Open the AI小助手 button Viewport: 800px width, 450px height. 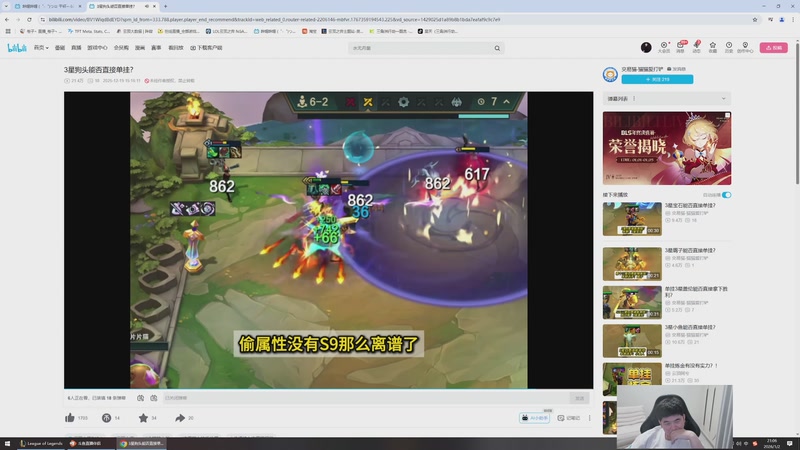point(534,418)
